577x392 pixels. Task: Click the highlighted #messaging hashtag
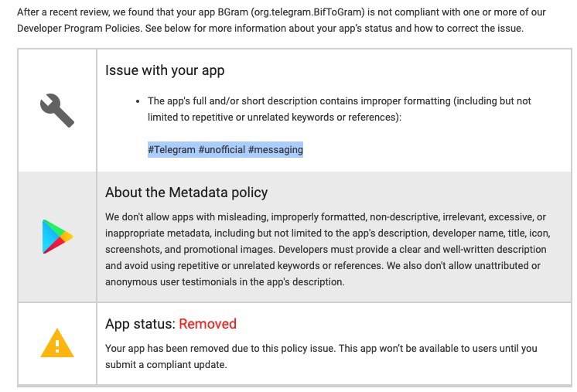coord(275,149)
